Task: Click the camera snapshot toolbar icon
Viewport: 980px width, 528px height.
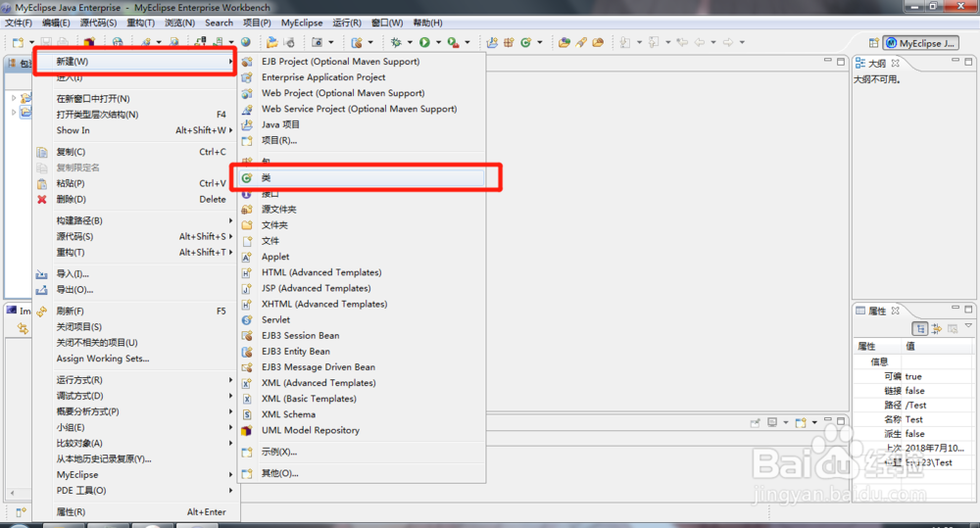Action: pos(317,42)
